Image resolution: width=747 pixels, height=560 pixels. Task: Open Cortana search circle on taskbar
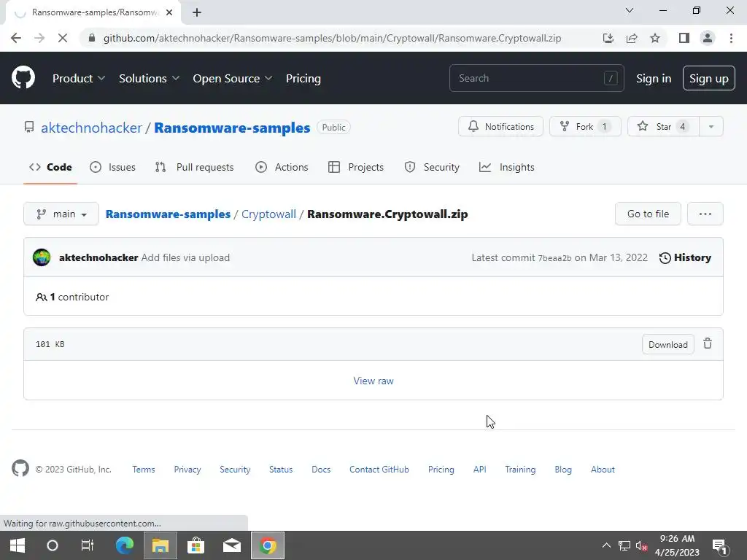click(53, 545)
